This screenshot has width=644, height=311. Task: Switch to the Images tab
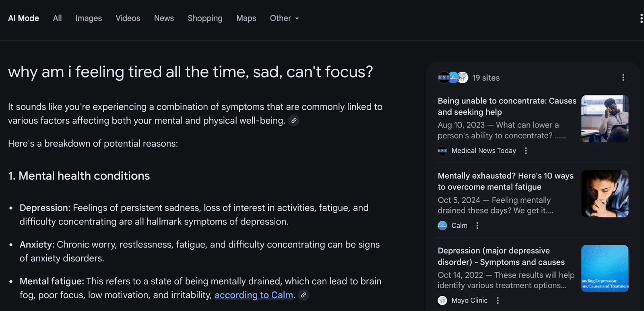[89, 19]
